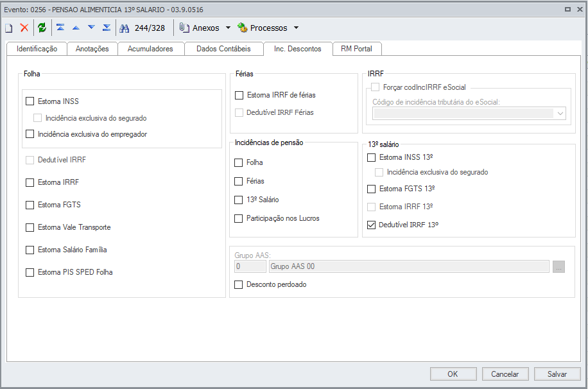Enable Estorna Vale Transporte

(30, 227)
